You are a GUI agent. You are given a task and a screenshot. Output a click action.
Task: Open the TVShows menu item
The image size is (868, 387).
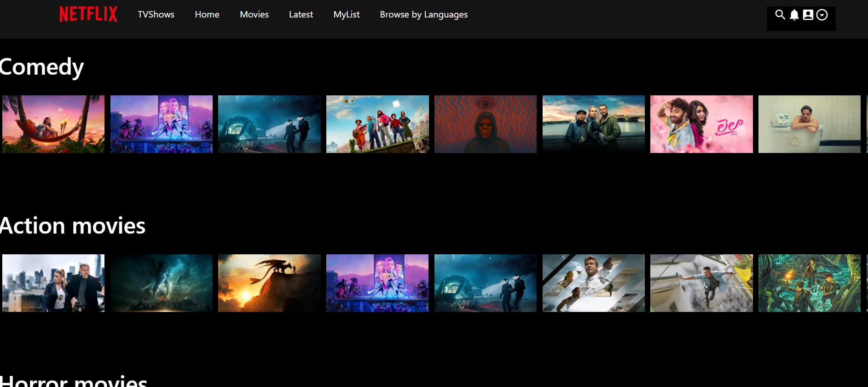[x=156, y=14]
